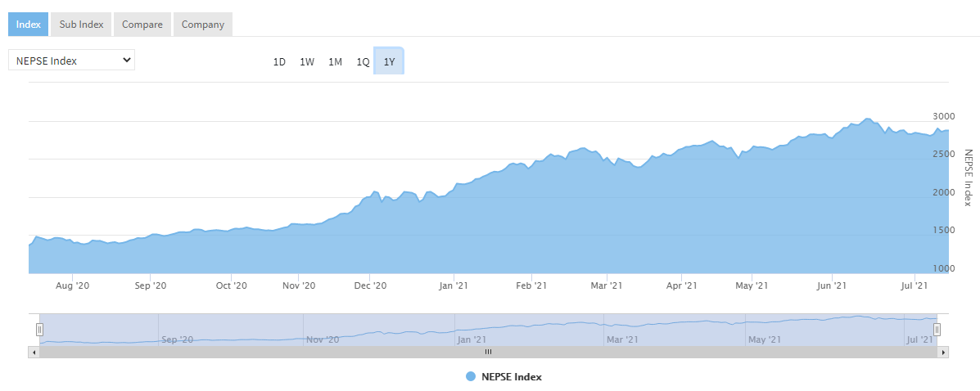Image resolution: width=980 pixels, height=391 pixels.
Task: Expand the NEPSE Index dropdown
Action: (x=71, y=60)
